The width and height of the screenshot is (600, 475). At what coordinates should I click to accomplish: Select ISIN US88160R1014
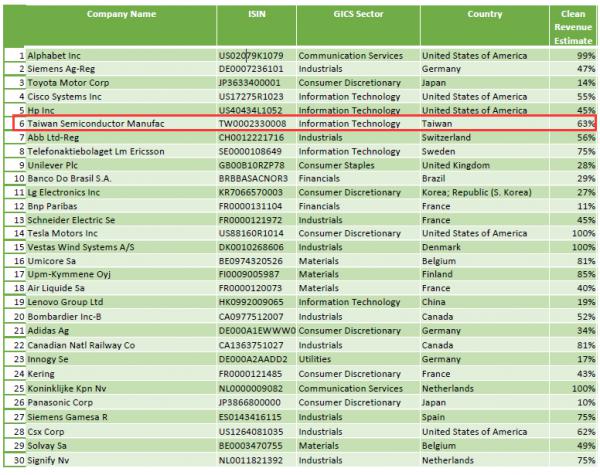pos(256,233)
